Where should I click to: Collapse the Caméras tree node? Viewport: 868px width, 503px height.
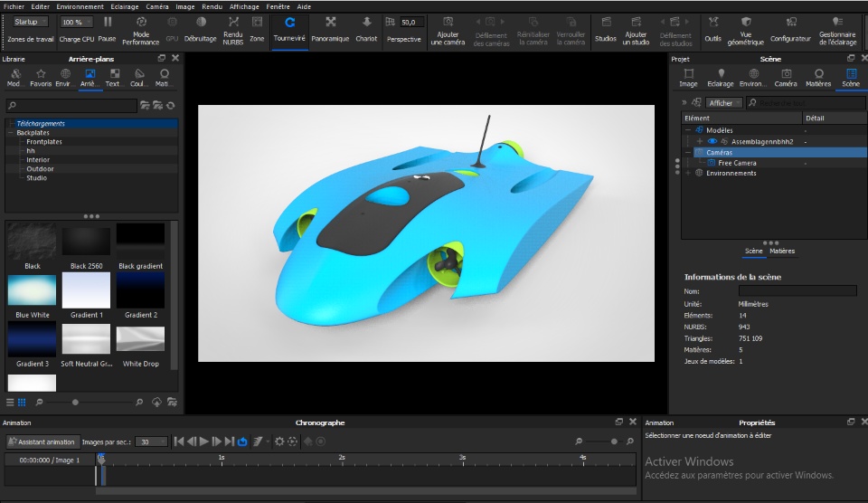pos(688,152)
